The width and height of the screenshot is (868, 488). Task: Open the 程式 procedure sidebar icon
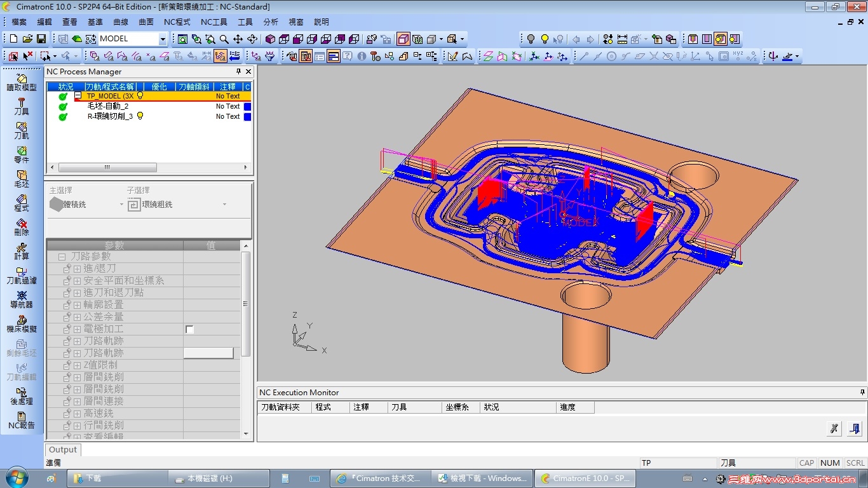tap(22, 203)
